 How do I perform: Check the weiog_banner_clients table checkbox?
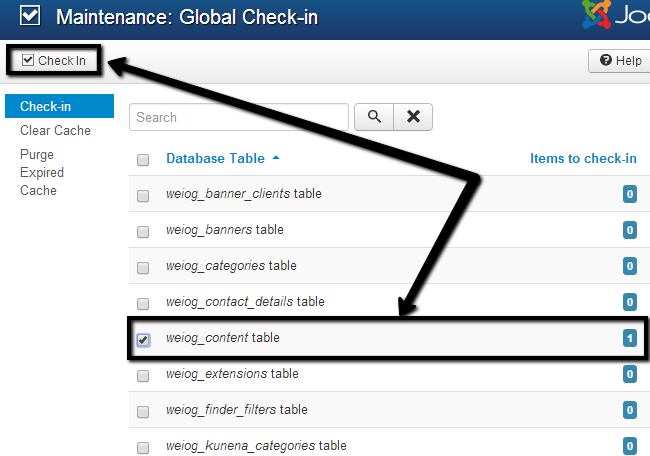click(143, 195)
